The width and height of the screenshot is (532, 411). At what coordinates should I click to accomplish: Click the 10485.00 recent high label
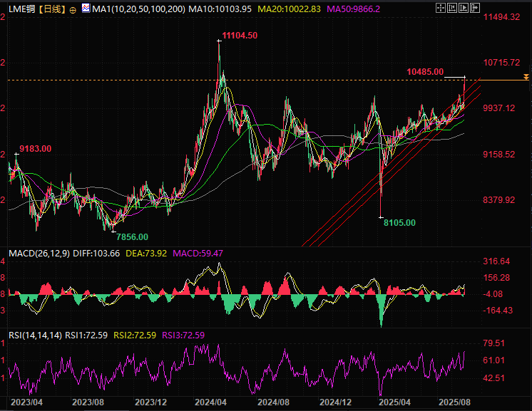(425, 72)
